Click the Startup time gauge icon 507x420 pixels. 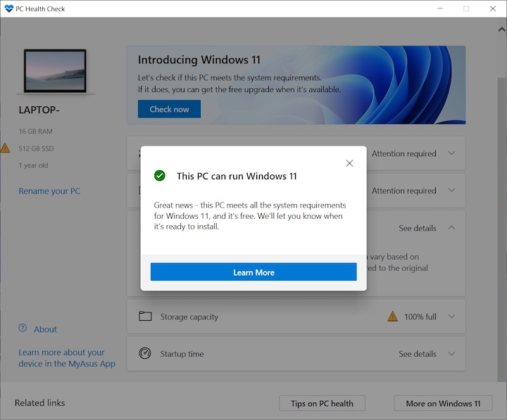[145, 354]
